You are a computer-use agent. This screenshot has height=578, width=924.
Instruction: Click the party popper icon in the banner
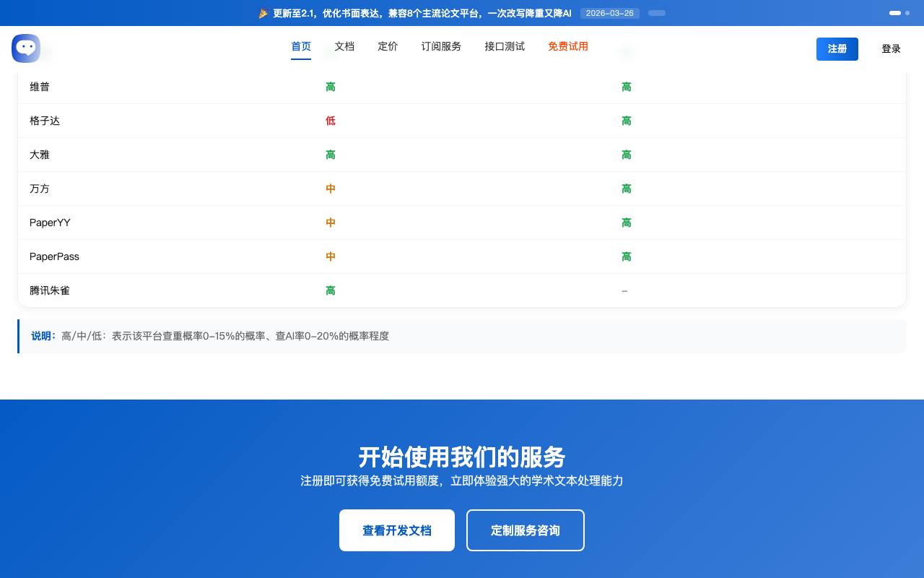[263, 13]
